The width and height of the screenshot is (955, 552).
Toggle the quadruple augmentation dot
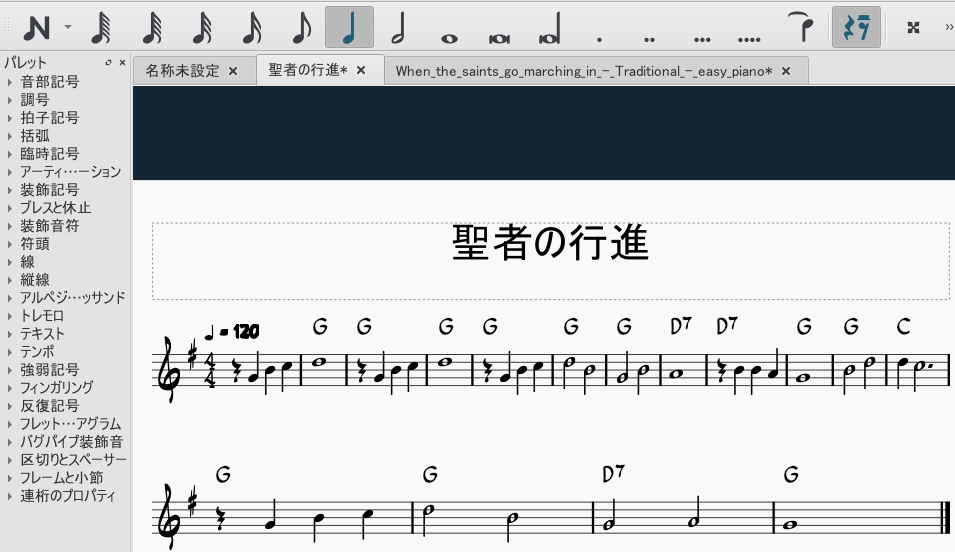coord(749,40)
